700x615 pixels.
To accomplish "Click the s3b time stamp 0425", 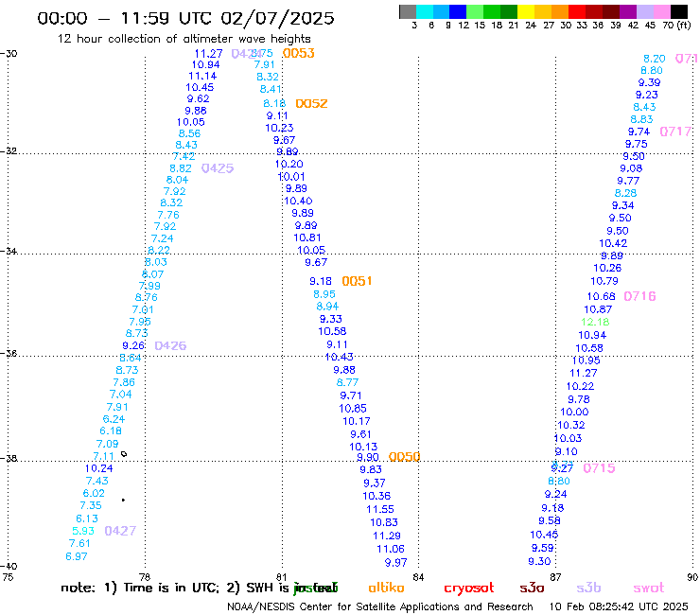I will (218, 168).
